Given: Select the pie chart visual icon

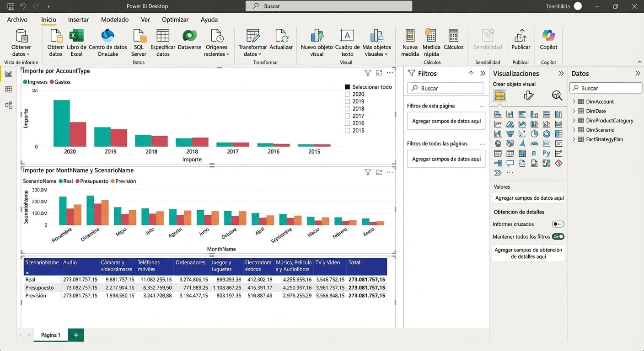Looking at the screenshot, I should pos(534,133).
